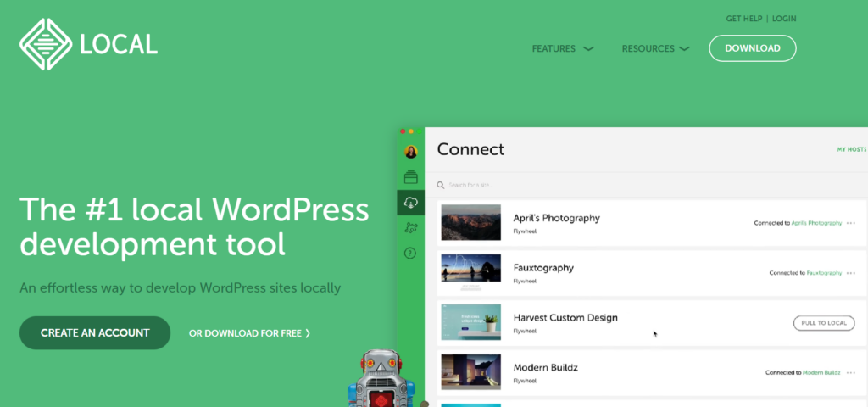Open more options for April's Photography

851,223
